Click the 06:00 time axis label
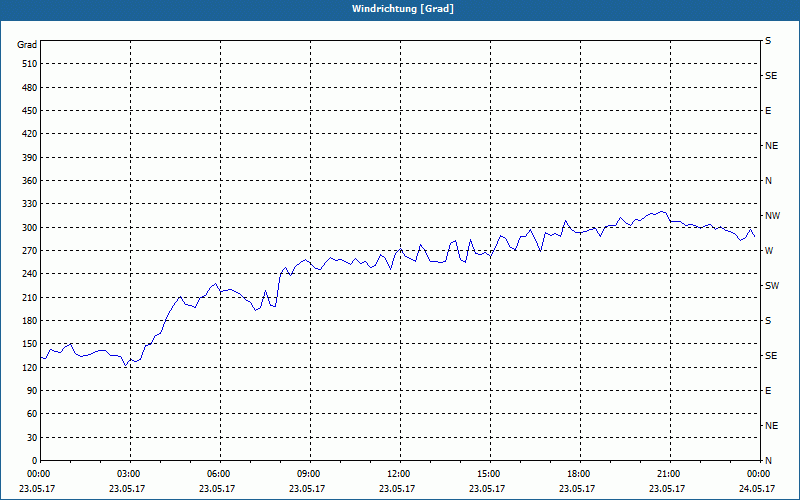 tap(219, 474)
